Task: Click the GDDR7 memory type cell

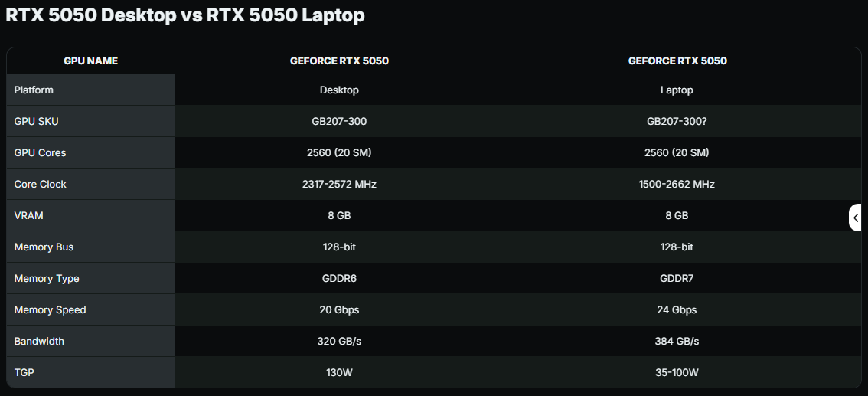Action: [x=677, y=278]
